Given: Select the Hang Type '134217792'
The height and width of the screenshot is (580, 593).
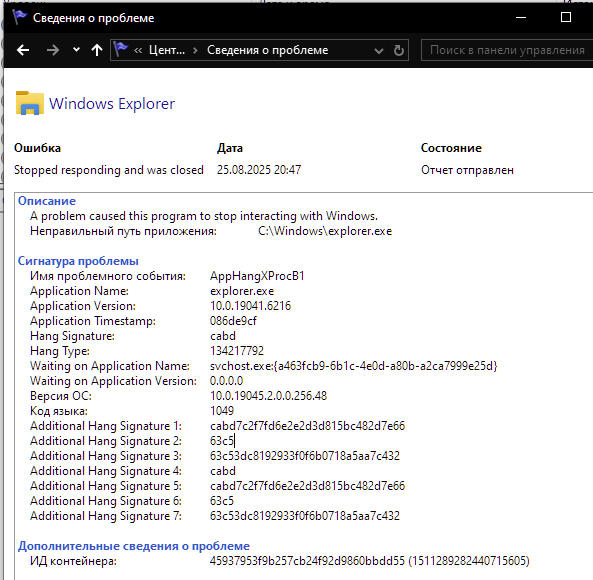Looking at the screenshot, I should [x=237, y=351].
